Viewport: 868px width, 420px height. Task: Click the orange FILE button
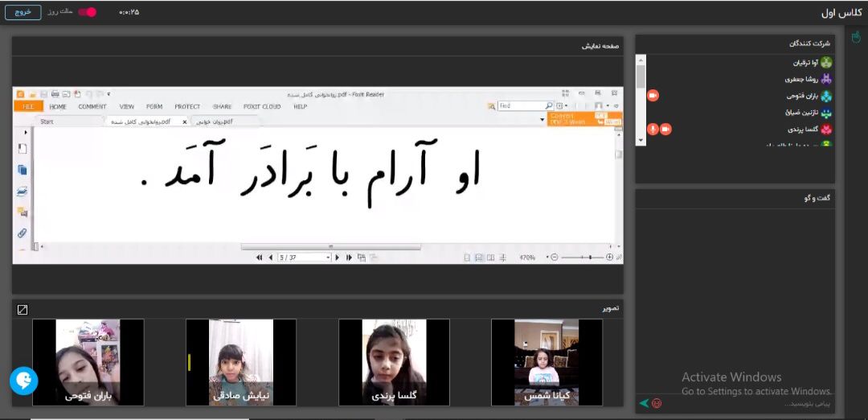click(28, 106)
